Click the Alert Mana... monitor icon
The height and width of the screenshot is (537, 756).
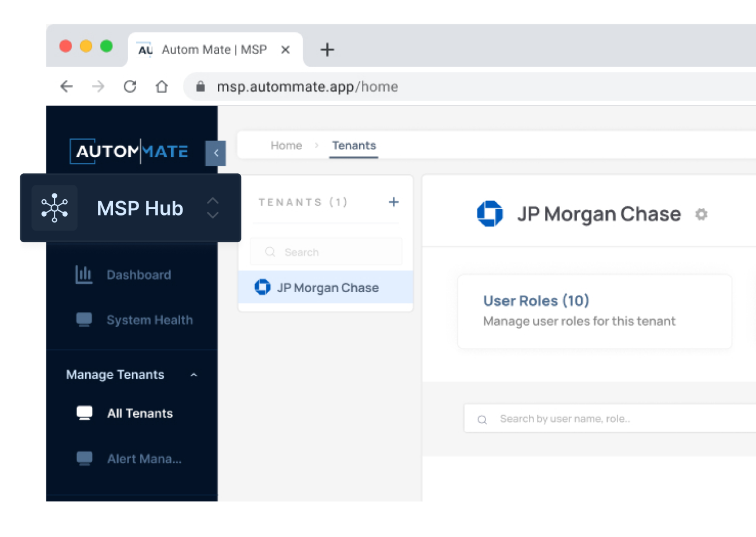(85, 459)
